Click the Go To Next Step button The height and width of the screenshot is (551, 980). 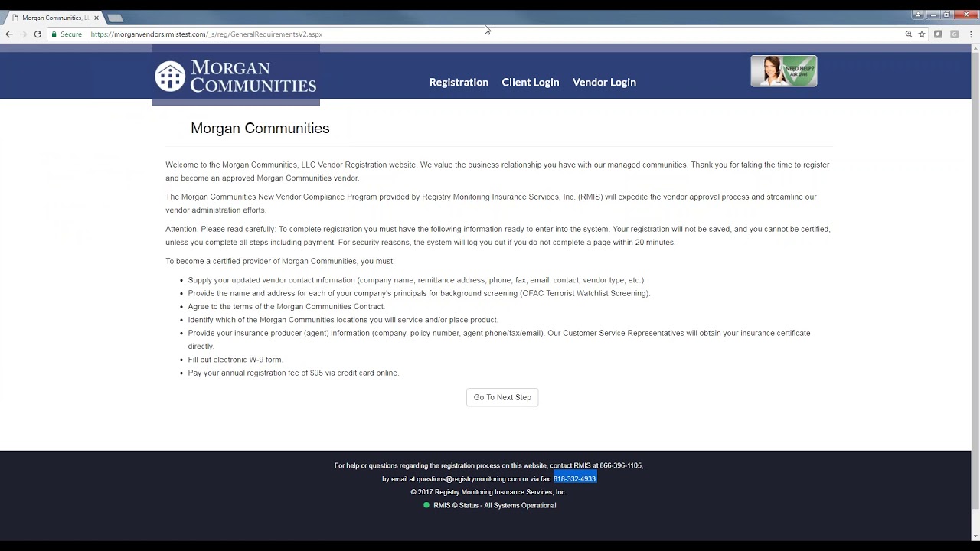[x=502, y=397]
